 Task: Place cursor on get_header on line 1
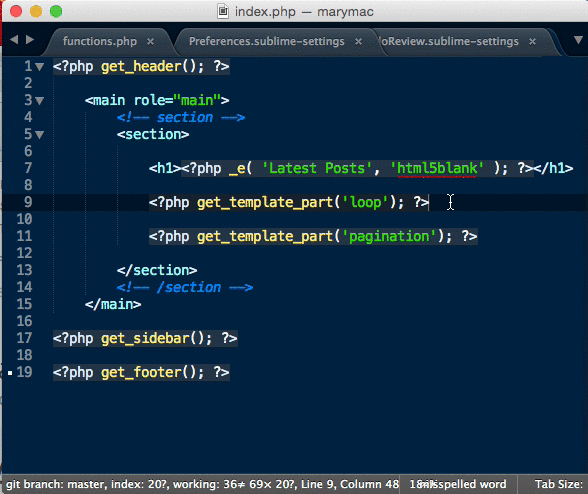(x=141, y=67)
